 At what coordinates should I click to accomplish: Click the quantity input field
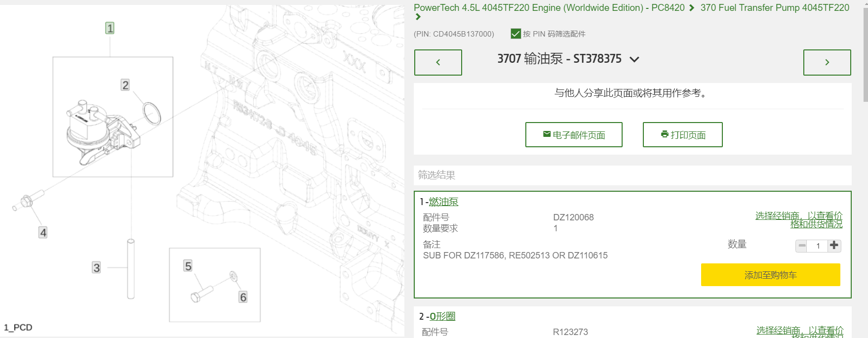pos(818,246)
